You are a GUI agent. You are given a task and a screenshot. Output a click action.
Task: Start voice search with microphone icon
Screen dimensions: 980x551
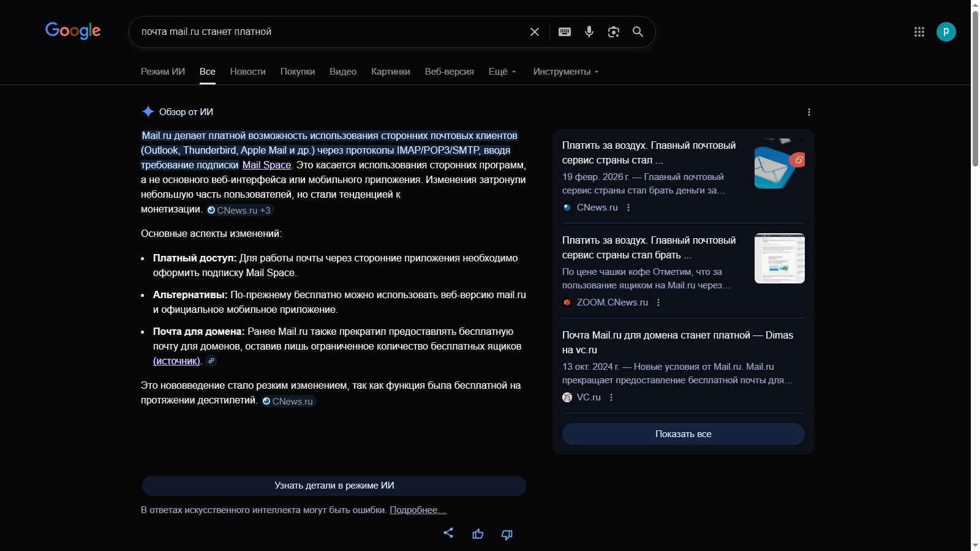tap(589, 32)
